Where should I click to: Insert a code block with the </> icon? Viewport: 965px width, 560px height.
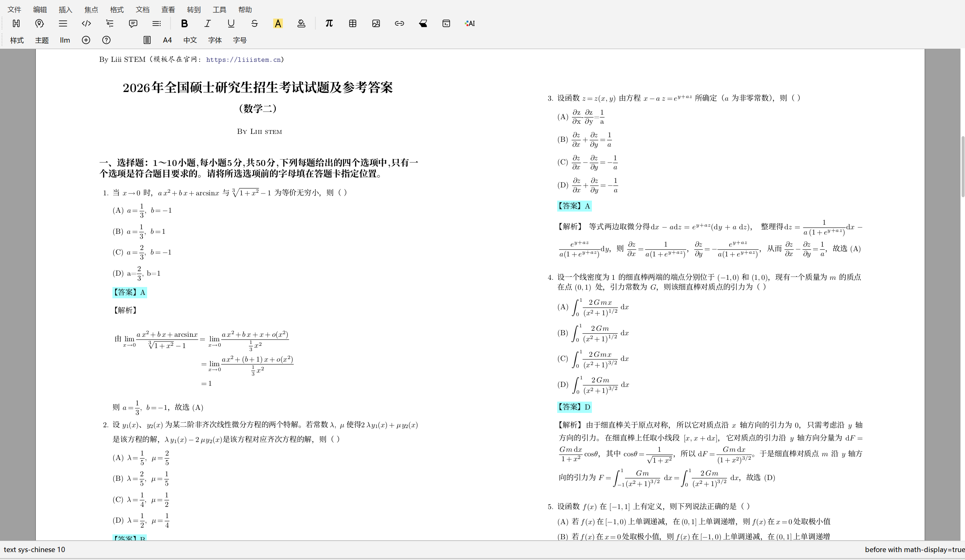[86, 23]
